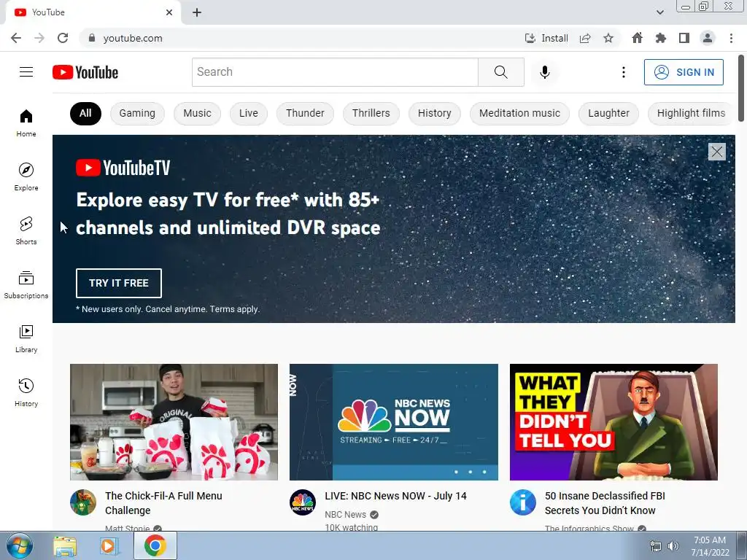Open Matt Stonie channel avatar
This screenshot has height=560, width=747.
coord(83,502)
